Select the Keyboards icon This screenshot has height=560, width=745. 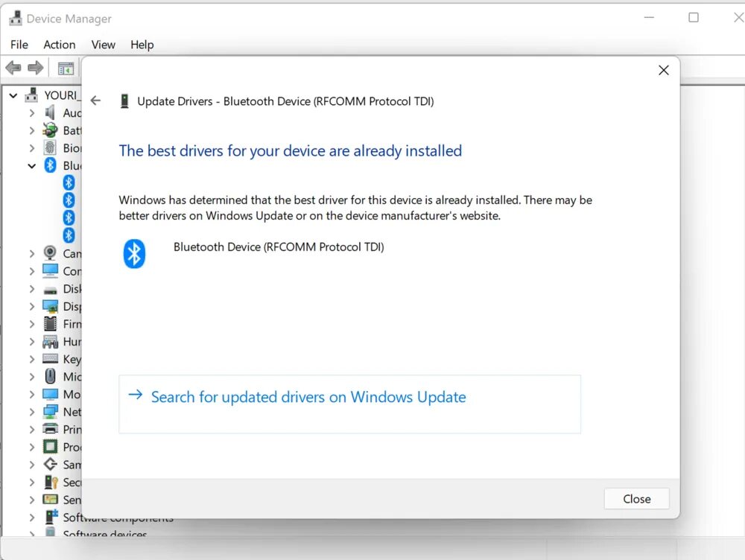pos(50,359)
